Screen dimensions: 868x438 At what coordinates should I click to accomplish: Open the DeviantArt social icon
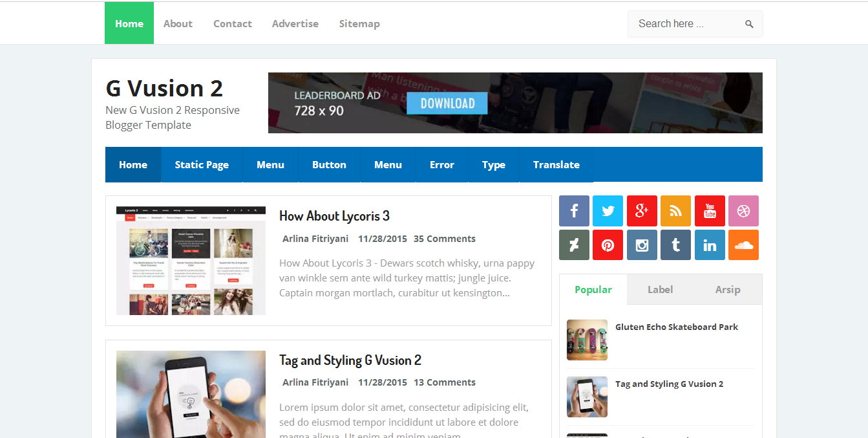pyautogui.click(x=574, y=245)
